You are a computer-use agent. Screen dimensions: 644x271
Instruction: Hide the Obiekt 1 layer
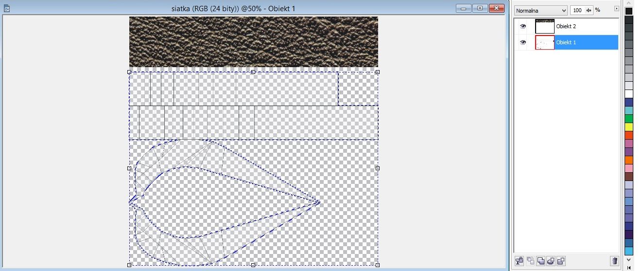523,43
